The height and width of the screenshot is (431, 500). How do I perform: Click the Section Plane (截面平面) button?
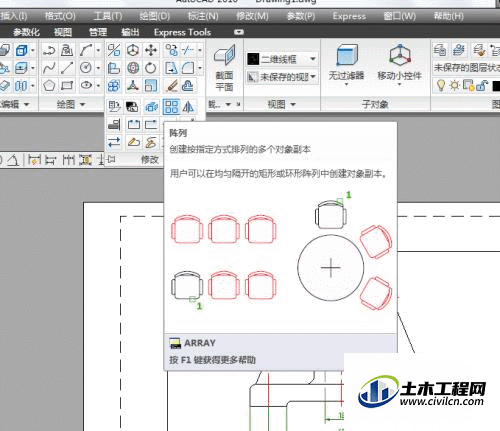(x=224, y=68)
